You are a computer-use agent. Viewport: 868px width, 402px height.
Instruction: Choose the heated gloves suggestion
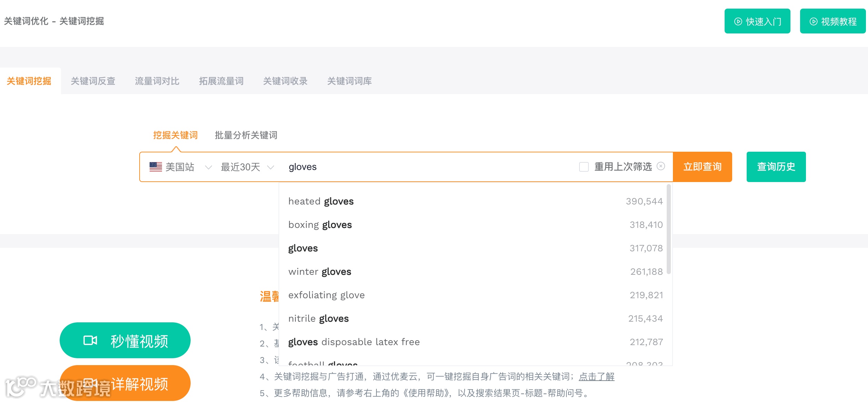coord(321,201)
